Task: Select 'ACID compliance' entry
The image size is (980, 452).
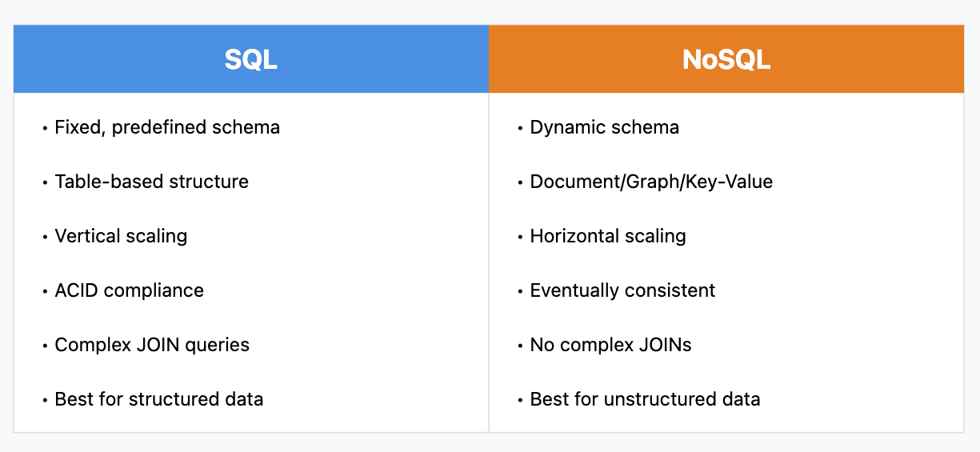Action: point(129,290)
